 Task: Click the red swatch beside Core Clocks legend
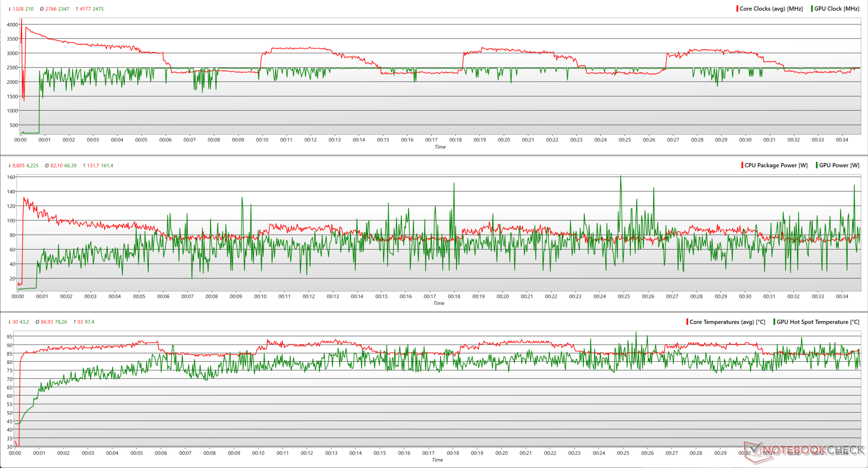pos(737,9)
